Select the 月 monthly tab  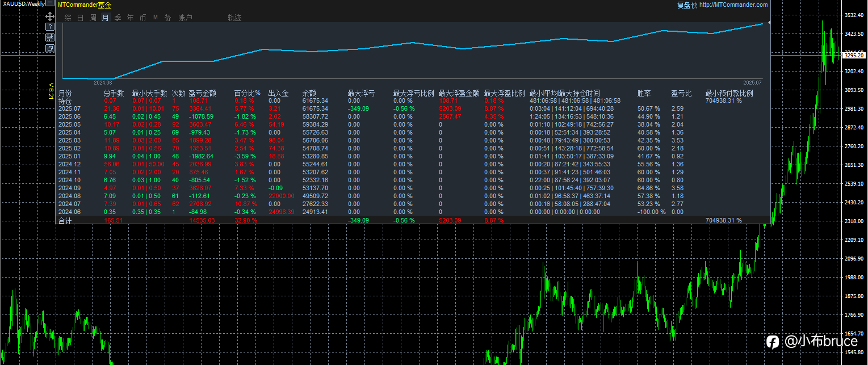106,18
